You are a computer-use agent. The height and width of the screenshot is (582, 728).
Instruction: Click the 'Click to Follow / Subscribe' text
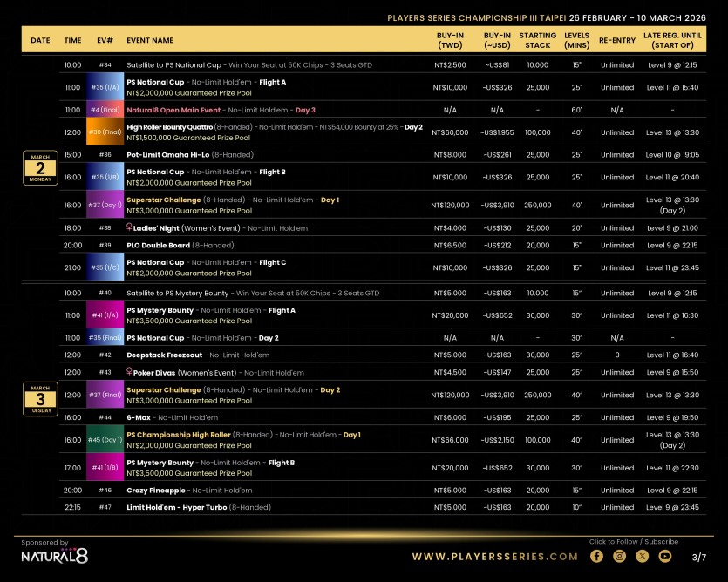point(633,542)
